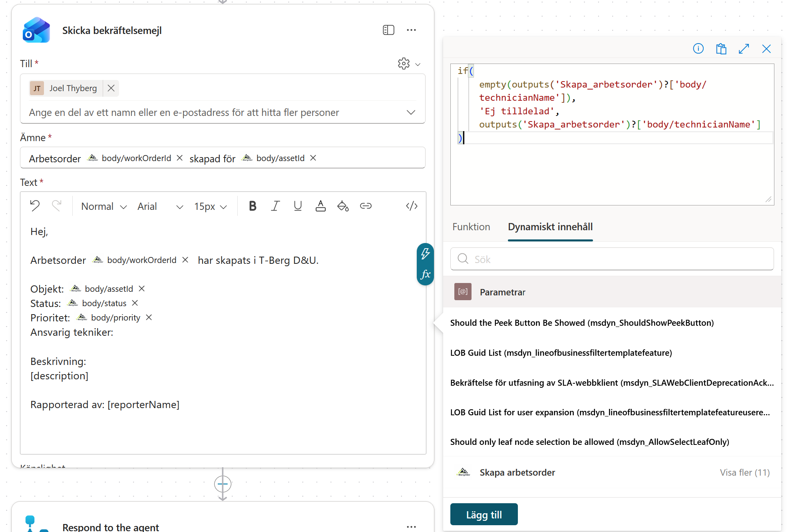
Task: Open dynamic content via the lightning icon
Action: coord(425,253)
